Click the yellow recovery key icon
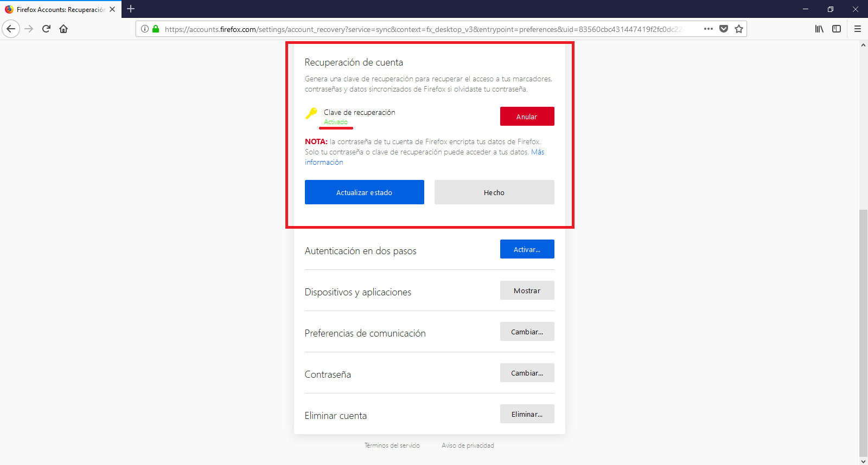The width and height of the screenshot is (868, 465). [x=311, y=113]
